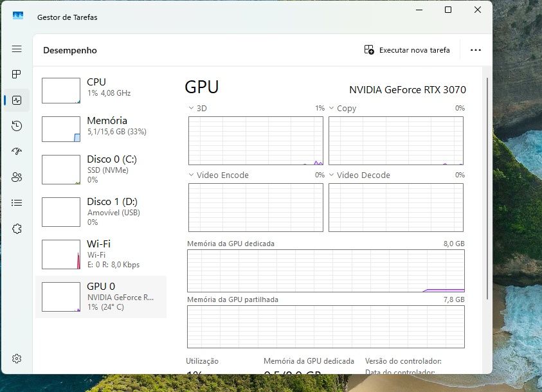This screenshot has height=392, width=542.
Task: Click the Desempenho page title
Action: pyautogui.click(x=70, y=50)
